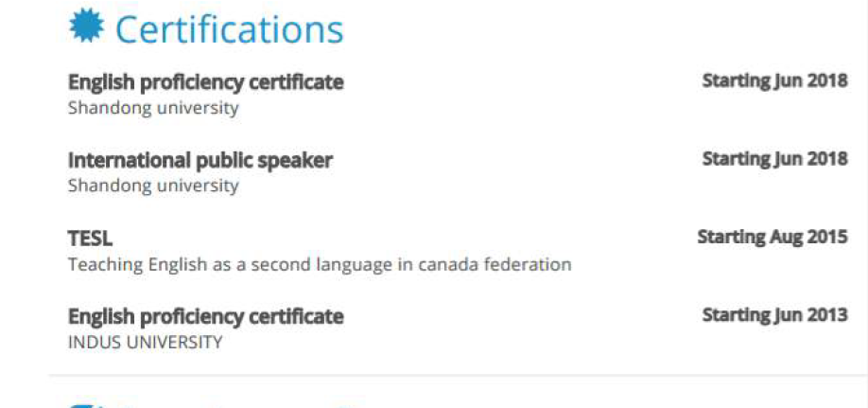The image size is (868, 408).
Task: Select the International public speaker title
Action: (x=200, y=161)
